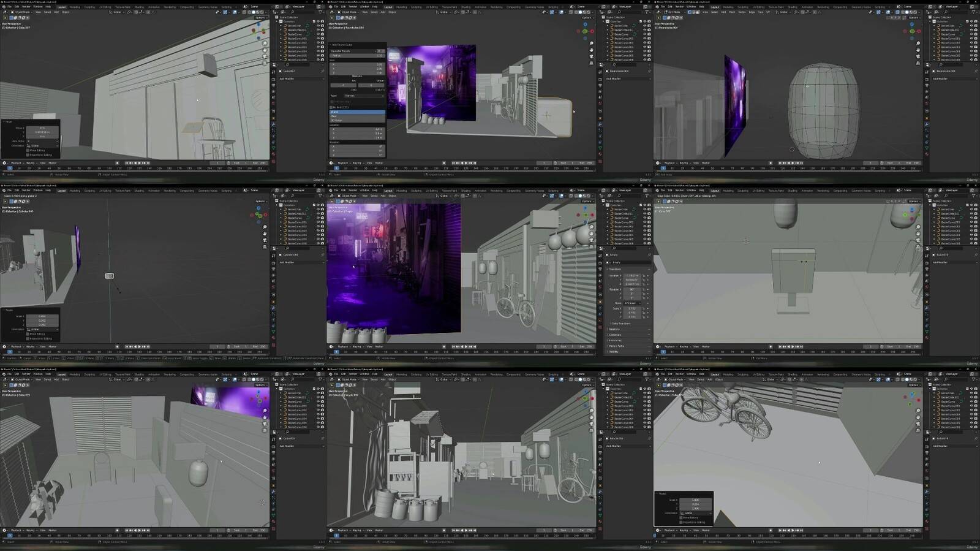This screenshot has width=980, height=551.
Task: Open Object Mode selector in the top-middle window
Action: (x=349, y=12)
